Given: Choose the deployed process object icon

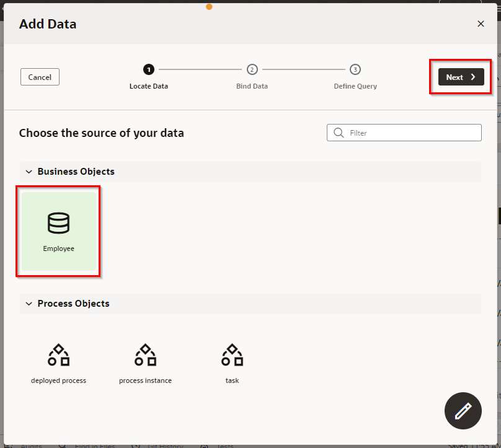Looking at the screenshot, I should (58, 355).
